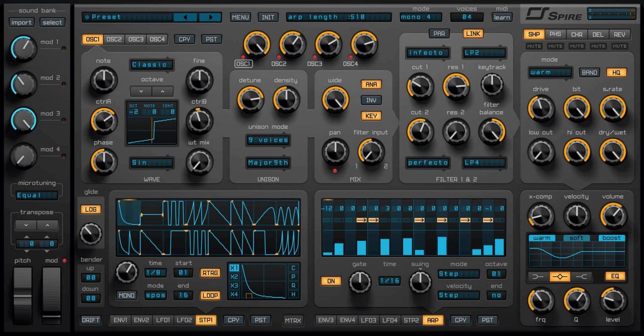Image resolution: width=644 pixels, height=336 pixels.
Task: Select the X1 stepper curve slot
Action: pos(234,268)
